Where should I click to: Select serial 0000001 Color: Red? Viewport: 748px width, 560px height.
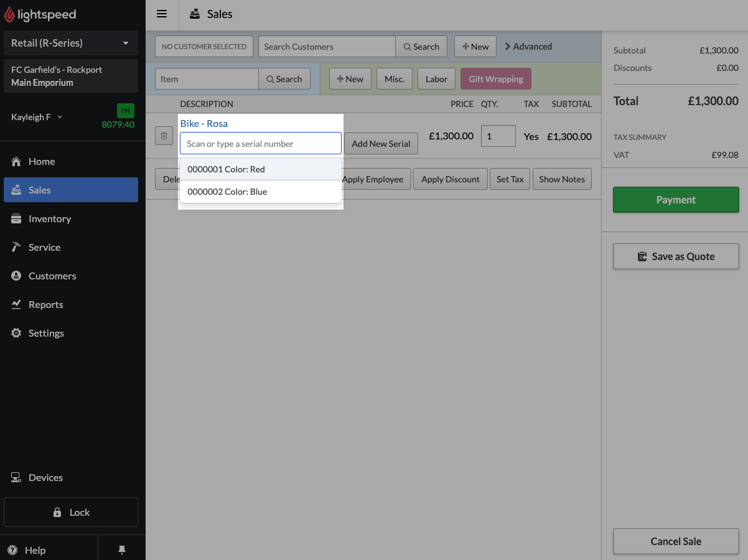[x=261, y=169]
